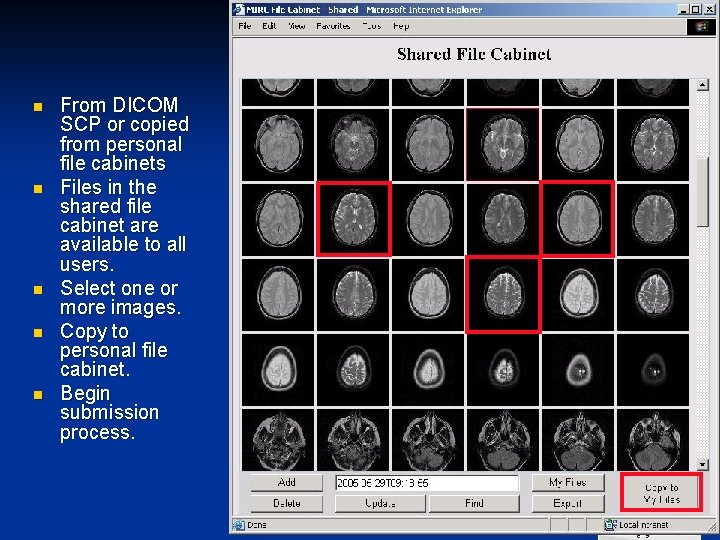Click the page icon next to Done
720x540 pixels.
tap(239, 524)
